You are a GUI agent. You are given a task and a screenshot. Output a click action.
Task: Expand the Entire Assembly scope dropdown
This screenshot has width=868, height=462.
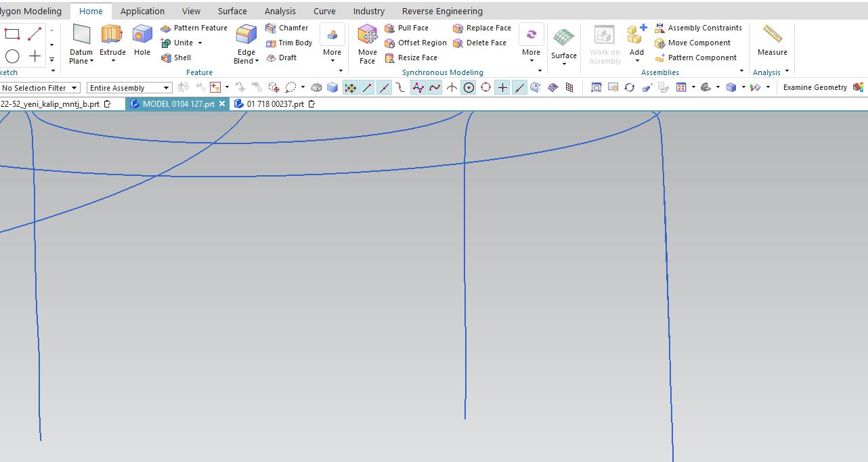129,88
